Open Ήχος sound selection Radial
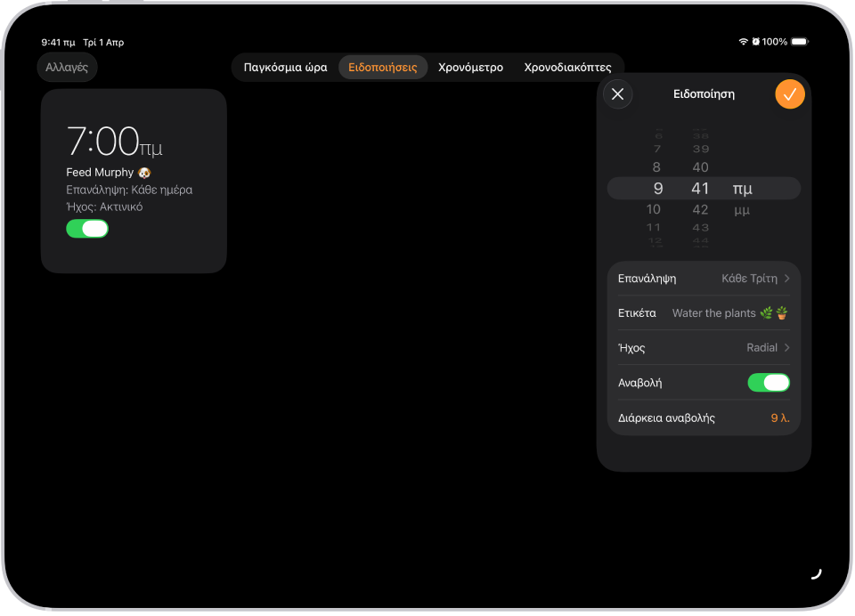The width and height of the screenshot is (855, 616). click(704, 348)
